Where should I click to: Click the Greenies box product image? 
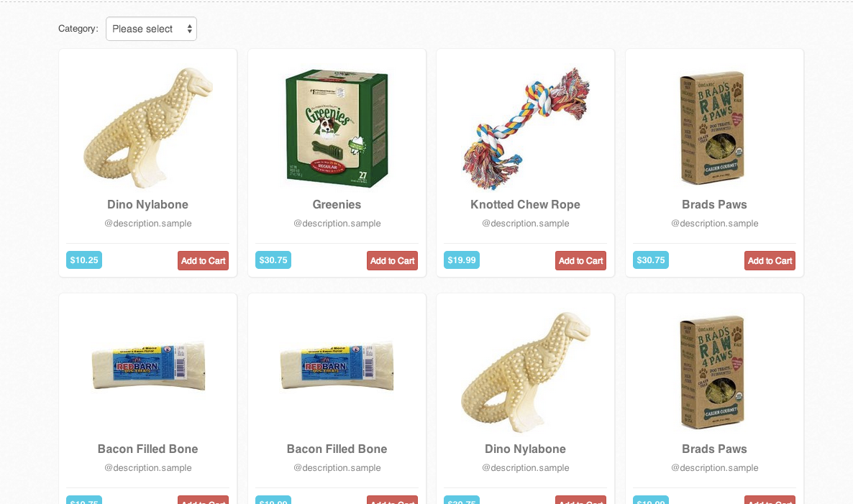337,128
